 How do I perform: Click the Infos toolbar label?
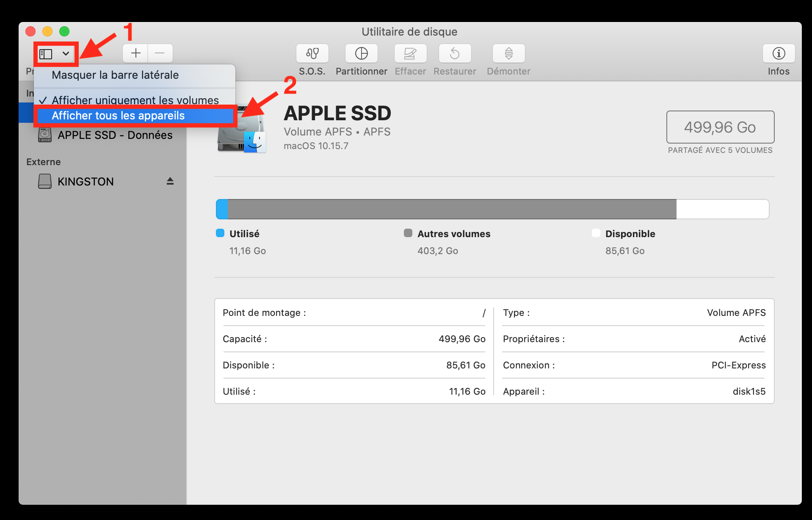(x=779, y=71)
